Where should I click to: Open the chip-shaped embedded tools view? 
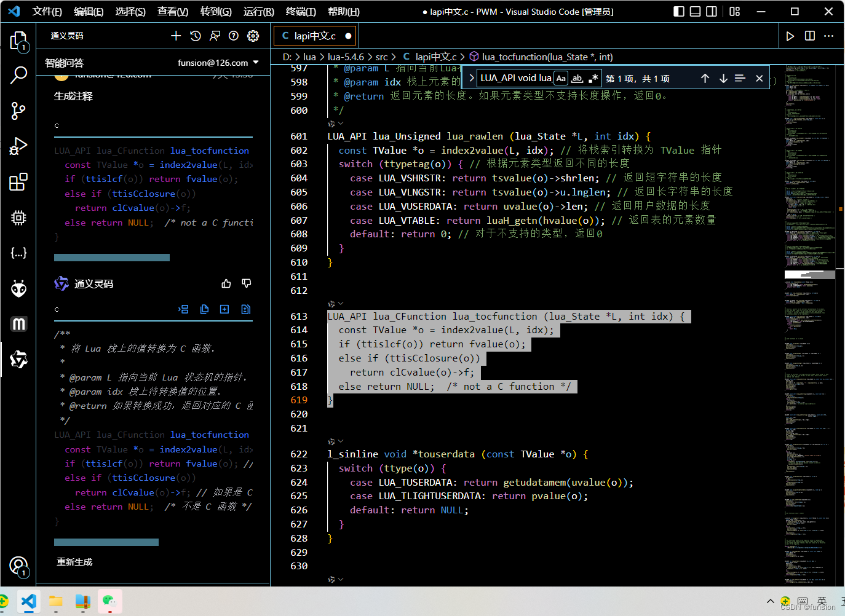[18, 217]
